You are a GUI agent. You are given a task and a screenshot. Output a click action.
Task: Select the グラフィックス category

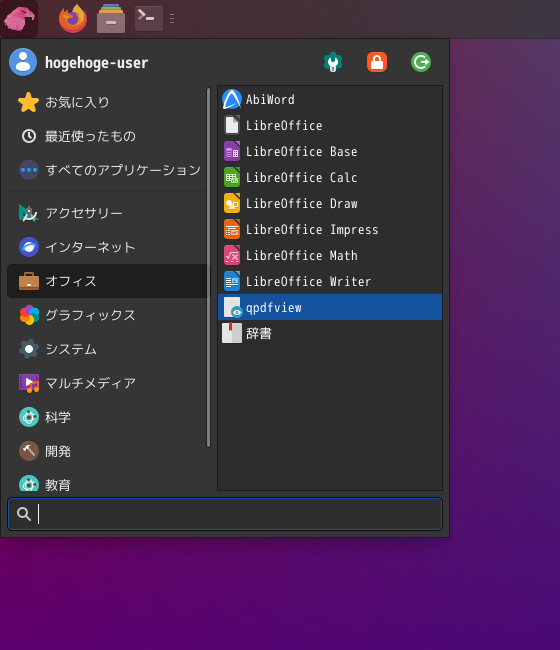tap(107, 315)
